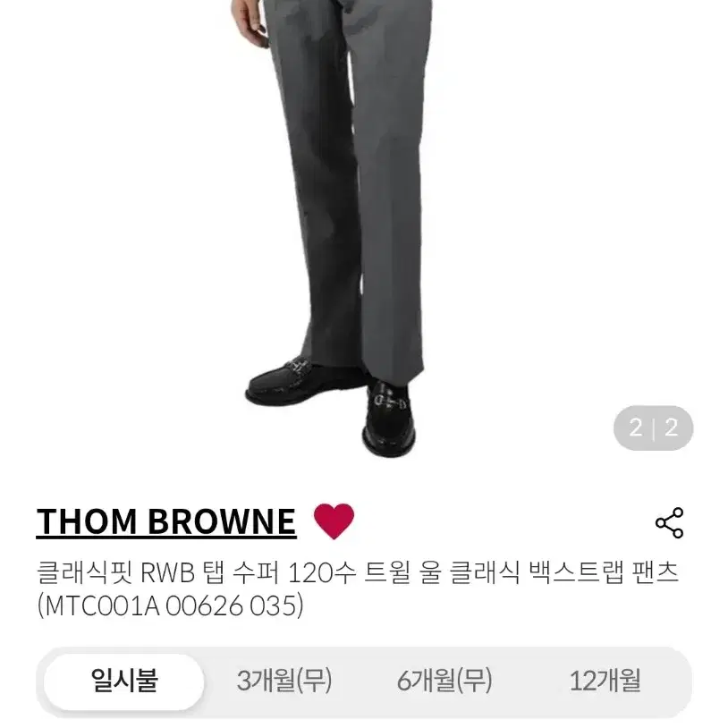
Task: Tap the current page number in the image counter
Action: click(x=636, y=427)
